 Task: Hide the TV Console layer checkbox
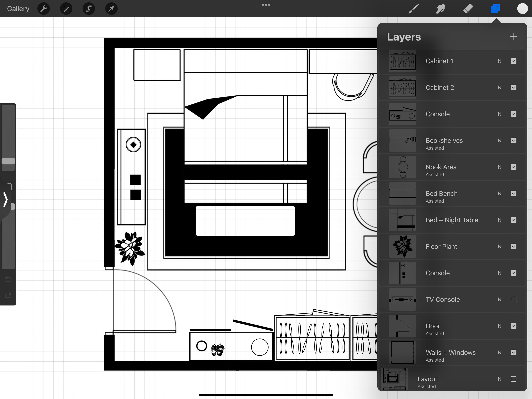point(514,299)
